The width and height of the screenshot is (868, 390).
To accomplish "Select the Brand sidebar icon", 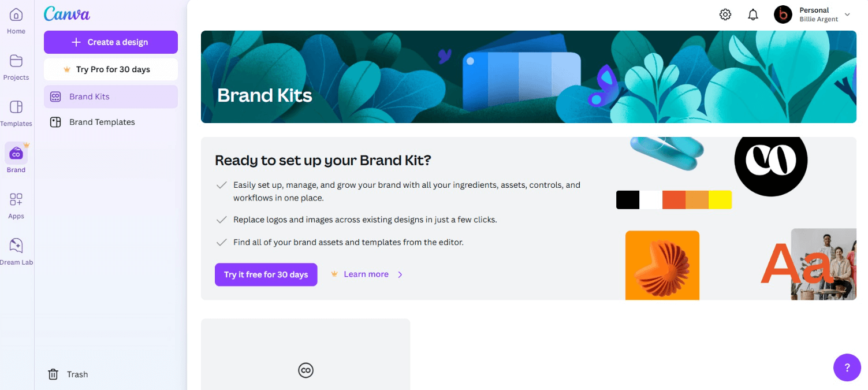I will pos(16,154).
